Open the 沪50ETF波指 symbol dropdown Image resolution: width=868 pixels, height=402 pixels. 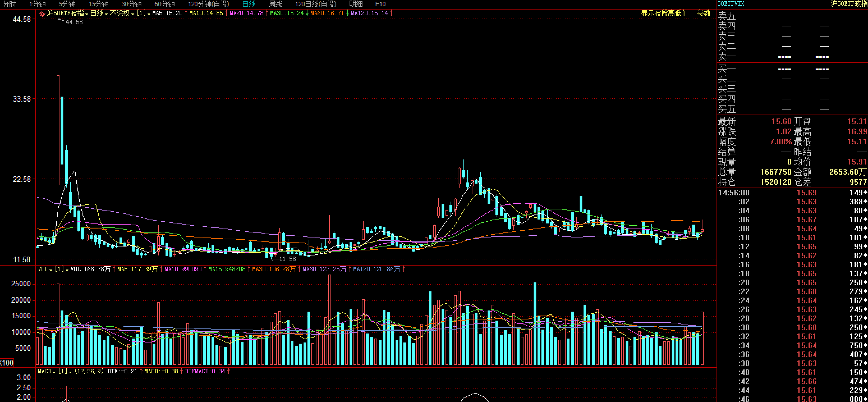click(x=87, y=14)
